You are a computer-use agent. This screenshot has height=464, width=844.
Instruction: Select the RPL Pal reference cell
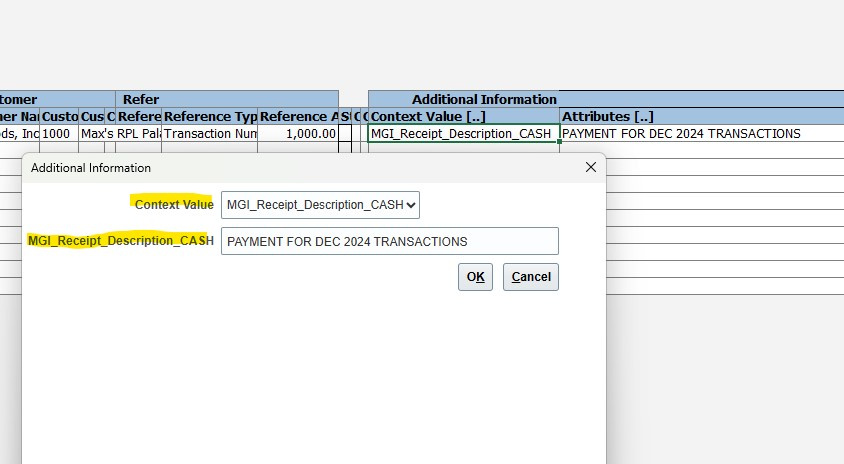click(x=139, y=133)
